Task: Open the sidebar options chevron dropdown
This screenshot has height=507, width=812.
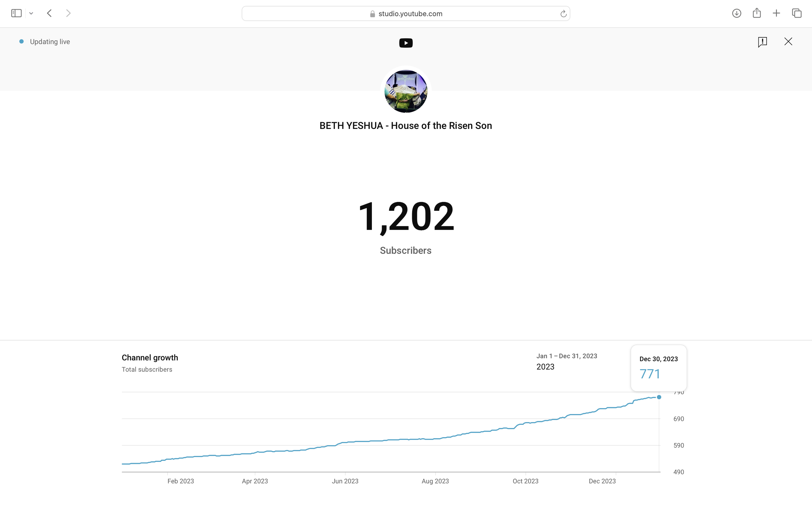Action: pos(31,14)
